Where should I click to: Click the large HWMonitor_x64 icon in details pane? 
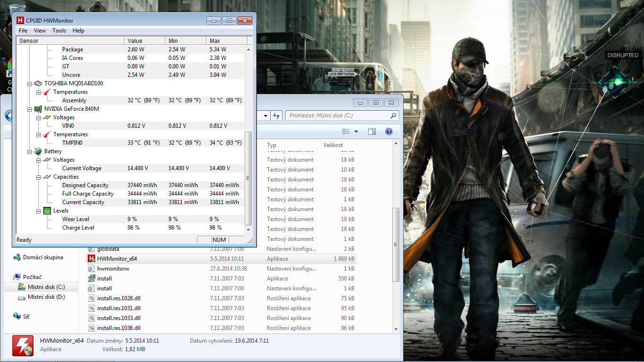[23, 346]
